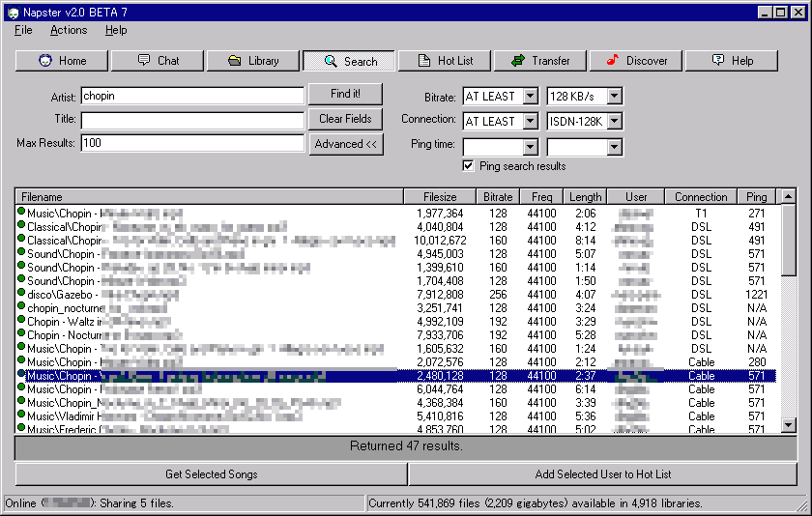Open the File menu
This screenshot has height=516, width=812.
coord(23,30)
